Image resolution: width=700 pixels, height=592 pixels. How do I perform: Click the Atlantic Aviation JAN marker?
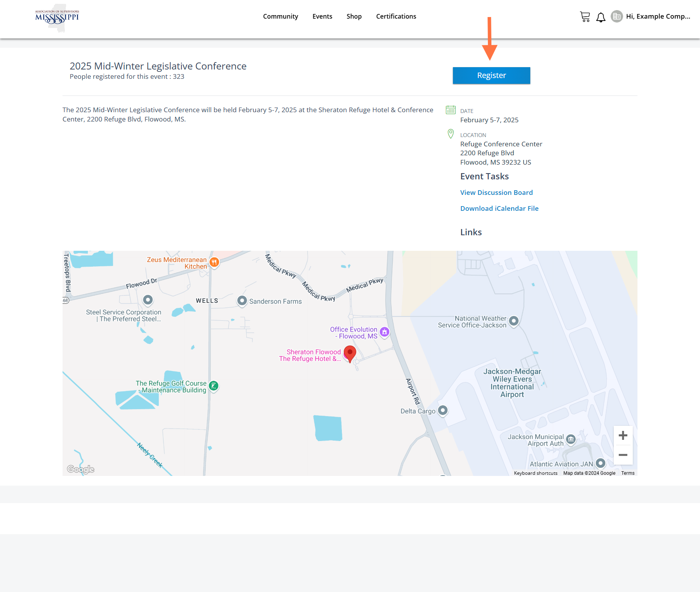601,463
